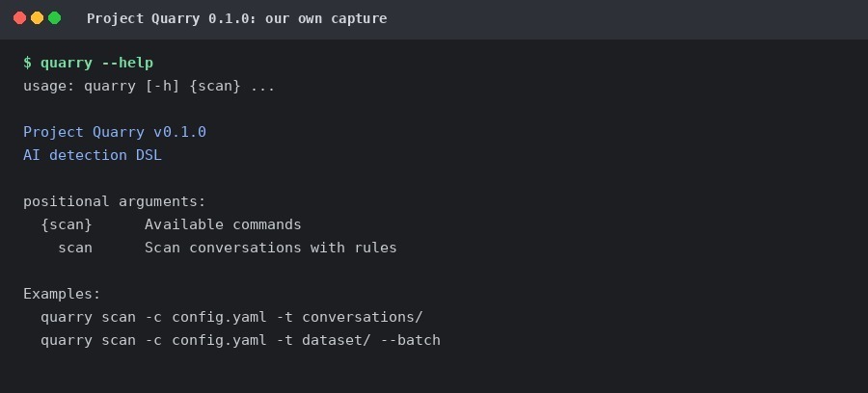Close the window with the red button

[x=20, y=18]
